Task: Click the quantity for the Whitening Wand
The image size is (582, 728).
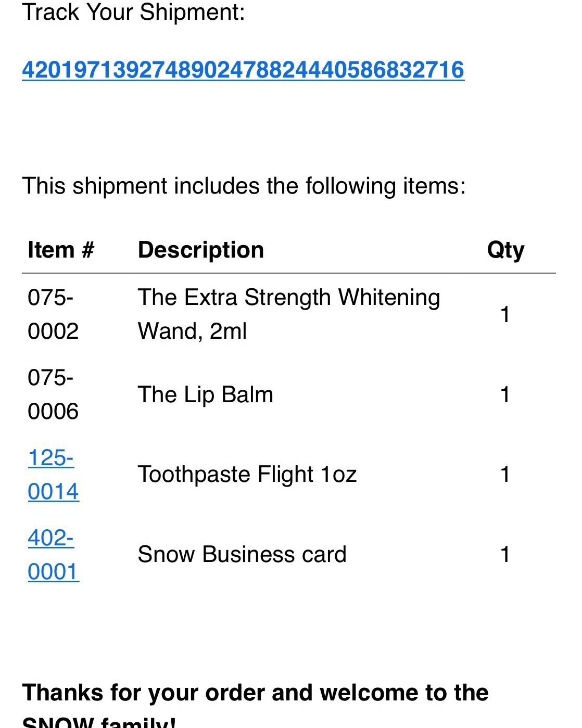Action: tap(504, 314)
